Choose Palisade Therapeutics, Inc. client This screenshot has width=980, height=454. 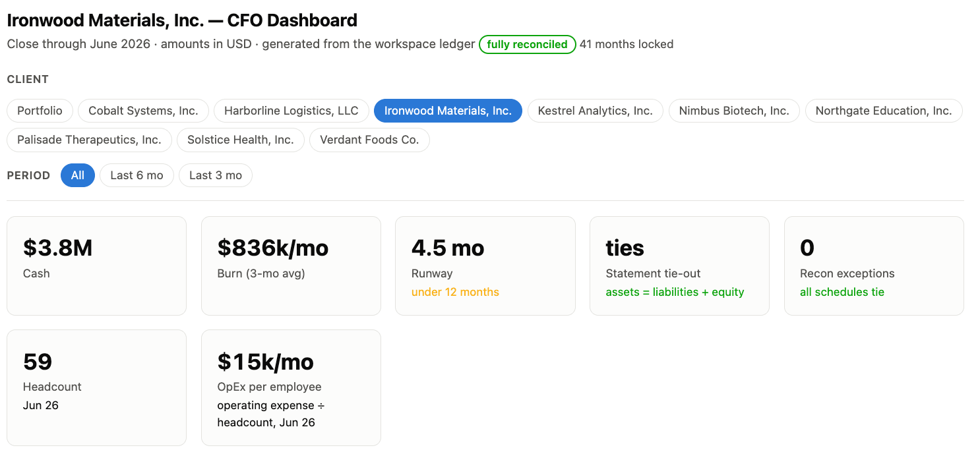(x=89, y=140)
